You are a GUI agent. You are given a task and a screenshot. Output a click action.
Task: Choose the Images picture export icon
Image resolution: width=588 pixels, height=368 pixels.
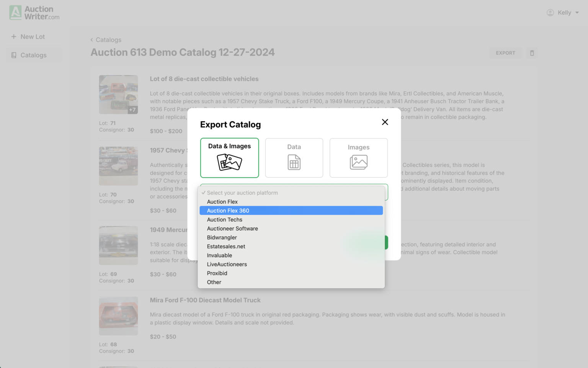click(x=358, y=162)
